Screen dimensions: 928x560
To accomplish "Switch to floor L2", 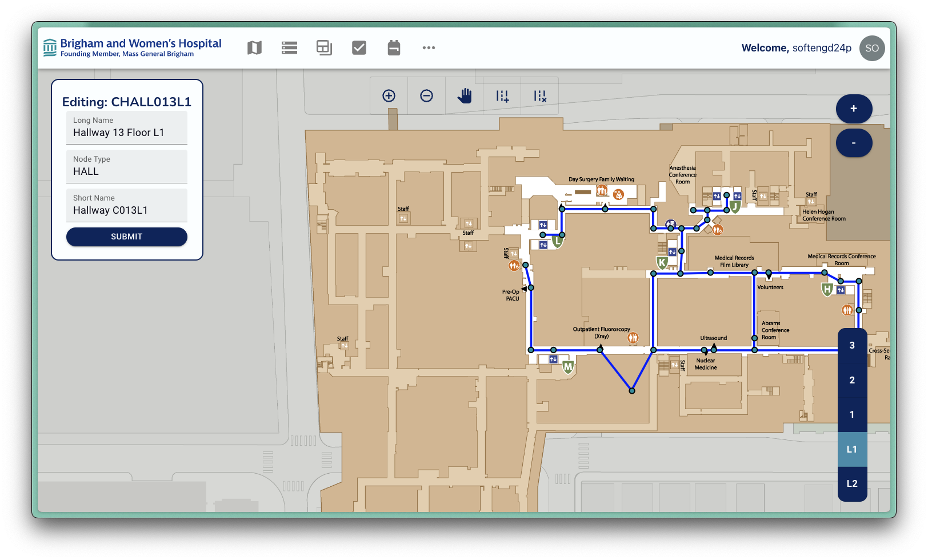I will click(x=852, y=483).
